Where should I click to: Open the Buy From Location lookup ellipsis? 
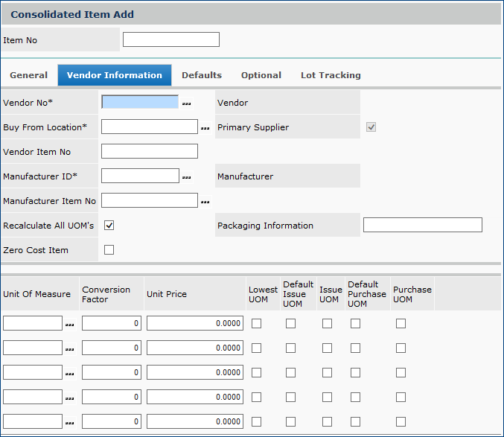tap(205, 128)
